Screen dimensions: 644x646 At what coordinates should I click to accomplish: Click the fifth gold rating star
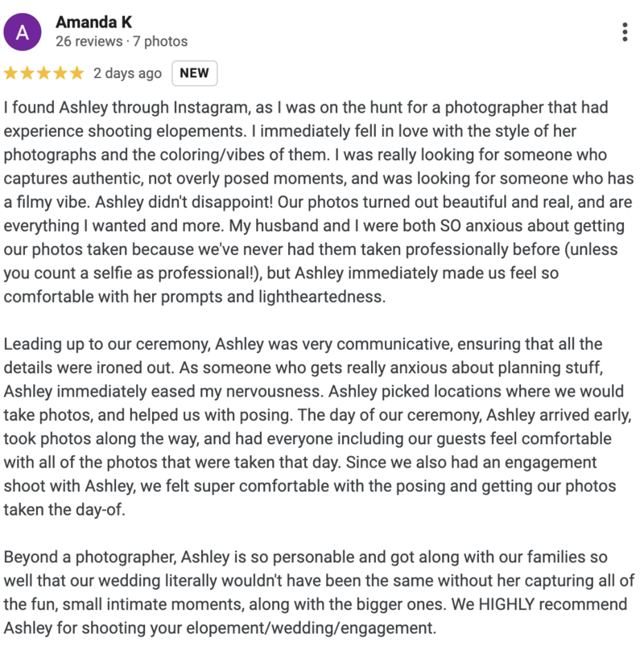[x=76, y=73]
